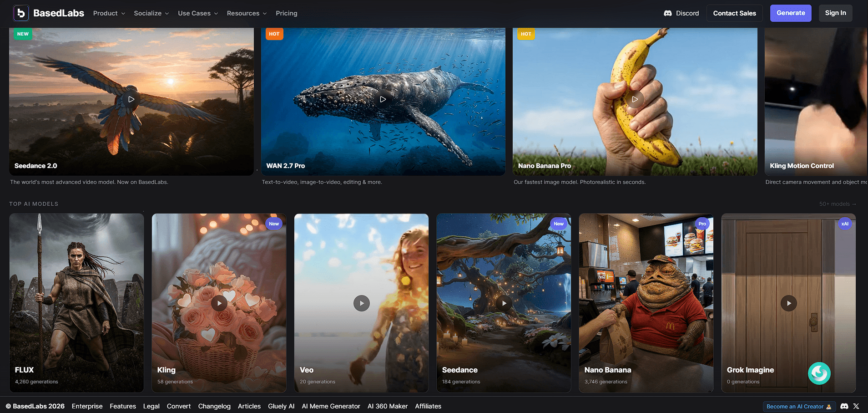Play the WAN 2.7 Pro video

click(x=383, y=99)
